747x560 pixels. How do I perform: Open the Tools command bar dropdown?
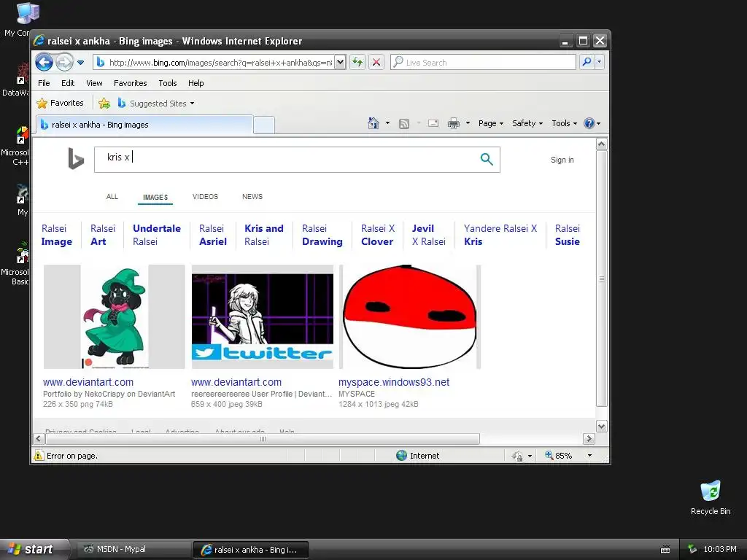point(565,123)
